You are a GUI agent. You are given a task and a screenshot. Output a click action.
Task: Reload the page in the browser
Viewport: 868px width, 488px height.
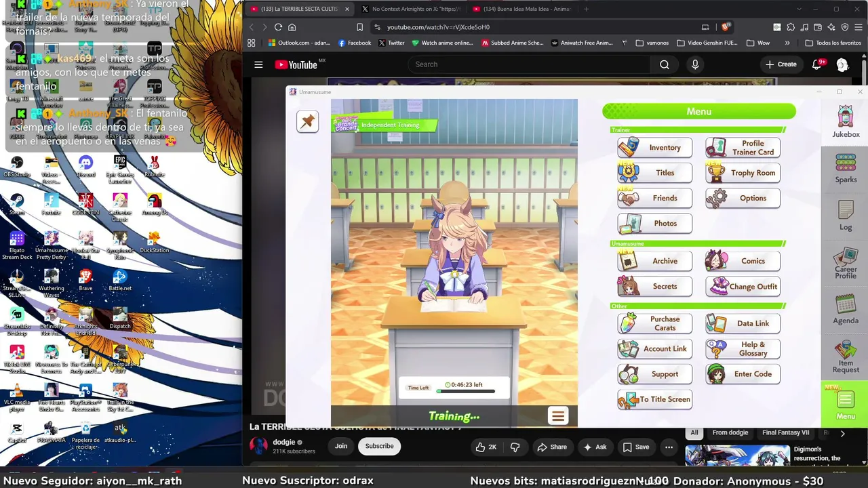point(278,27)
